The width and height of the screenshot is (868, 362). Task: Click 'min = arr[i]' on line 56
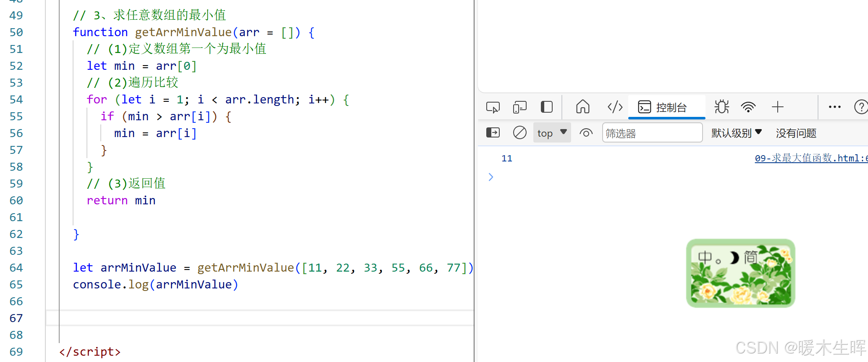(x=155, y=133)
